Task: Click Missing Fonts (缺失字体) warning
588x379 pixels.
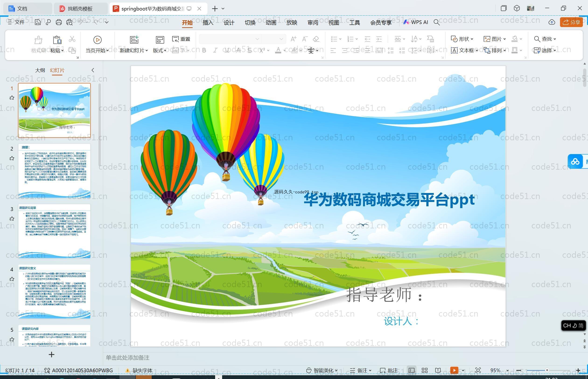Action: [x=139, y=370]
